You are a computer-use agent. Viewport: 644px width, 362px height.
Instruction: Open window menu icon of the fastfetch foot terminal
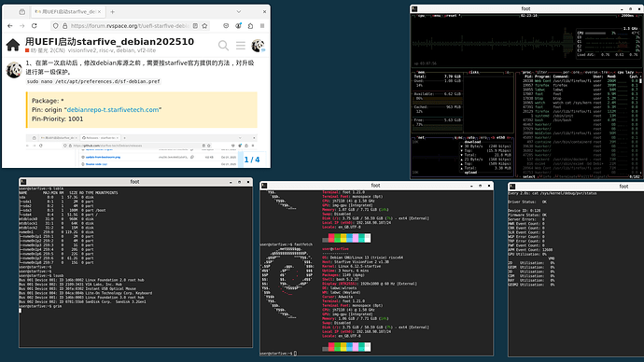(x=264, y=186)
